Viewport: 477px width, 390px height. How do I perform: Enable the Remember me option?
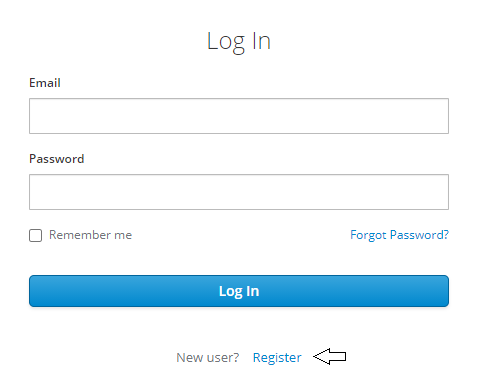35,235
